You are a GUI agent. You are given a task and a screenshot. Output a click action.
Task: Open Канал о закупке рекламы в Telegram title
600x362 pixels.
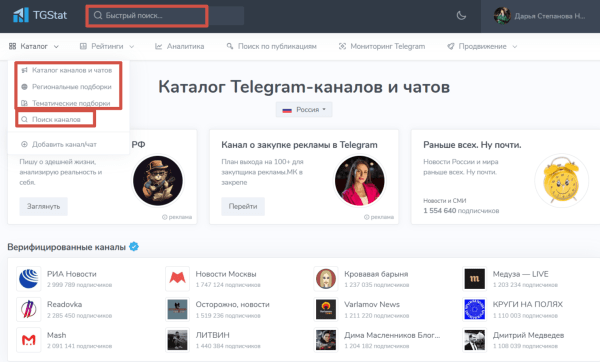[x=299, y=145]
